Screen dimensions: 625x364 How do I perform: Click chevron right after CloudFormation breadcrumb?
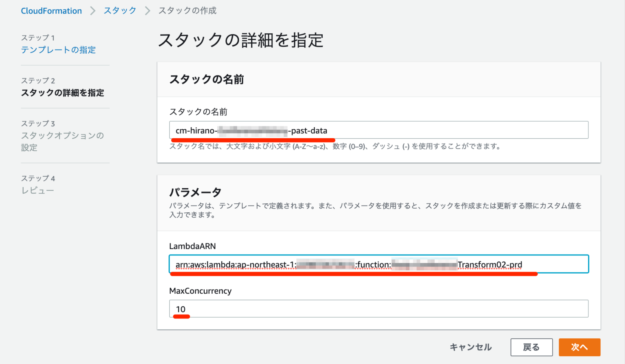93,11
